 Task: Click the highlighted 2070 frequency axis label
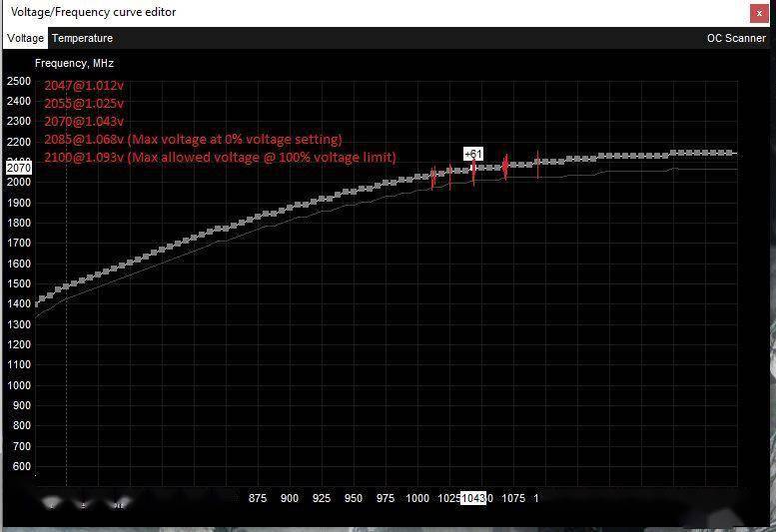[19, 169]
